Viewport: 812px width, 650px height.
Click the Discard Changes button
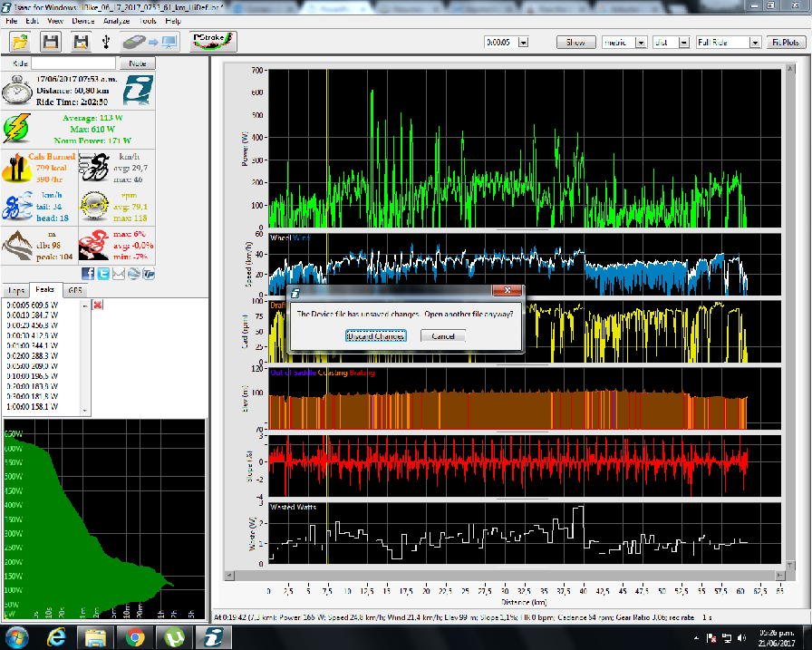click(376, 336)
